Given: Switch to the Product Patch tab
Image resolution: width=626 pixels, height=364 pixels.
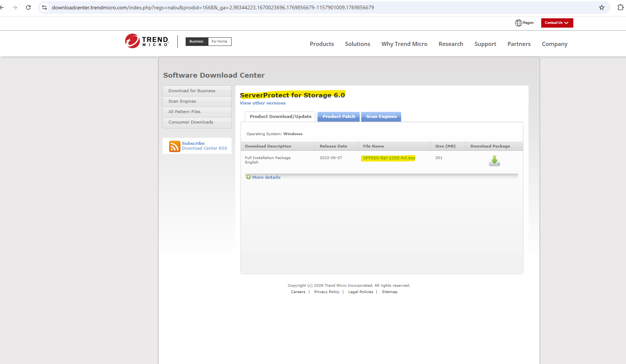Looking at the screenshot, I should pyautogui.click(x=338, y=116).
